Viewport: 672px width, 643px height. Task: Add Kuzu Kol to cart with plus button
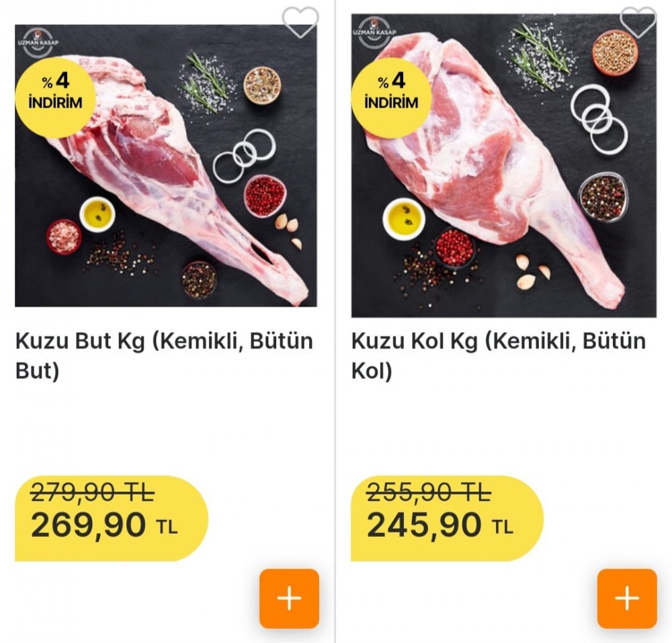[627, 599]
